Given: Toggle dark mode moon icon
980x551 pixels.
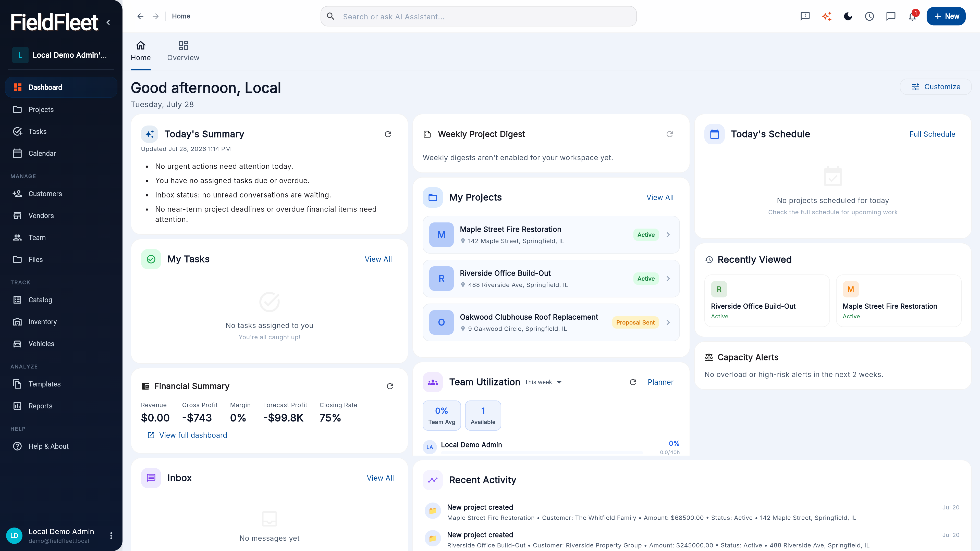Looking at the screenshot, I should pos(848,16).
